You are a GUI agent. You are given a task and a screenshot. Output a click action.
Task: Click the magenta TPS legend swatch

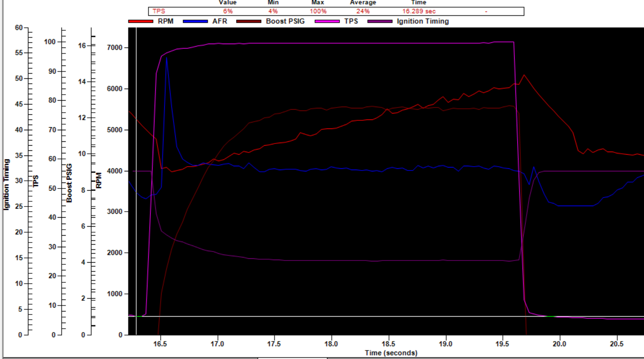point(327,21)
